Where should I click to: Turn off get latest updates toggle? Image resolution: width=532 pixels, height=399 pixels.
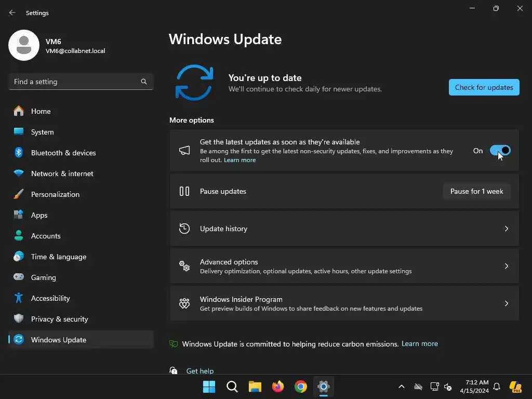coord(500,150)
